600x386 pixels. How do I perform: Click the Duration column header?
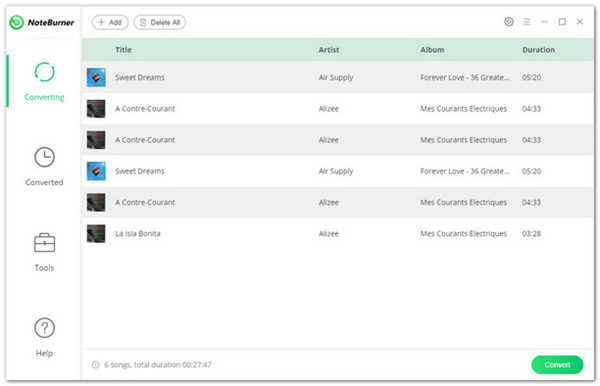tap(538, 50)
